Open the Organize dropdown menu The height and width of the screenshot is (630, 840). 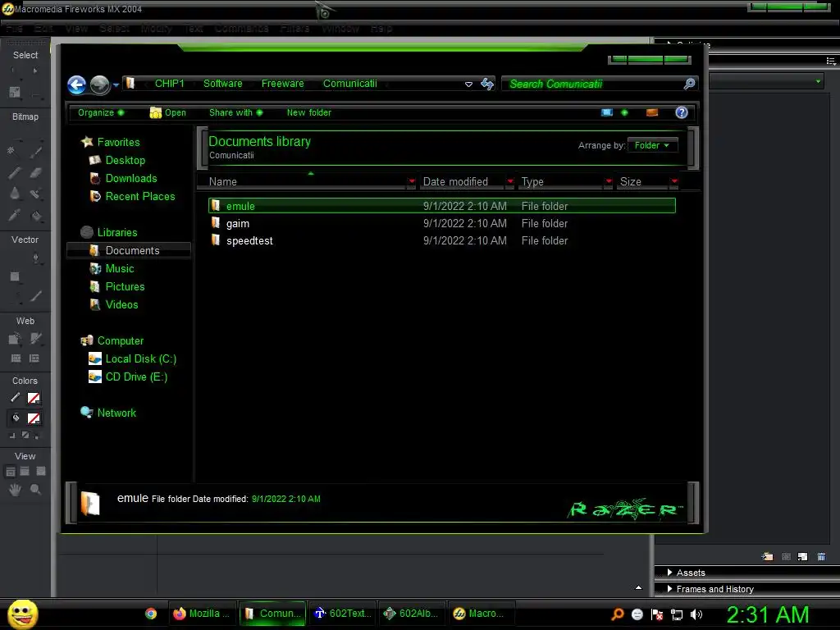101,112
